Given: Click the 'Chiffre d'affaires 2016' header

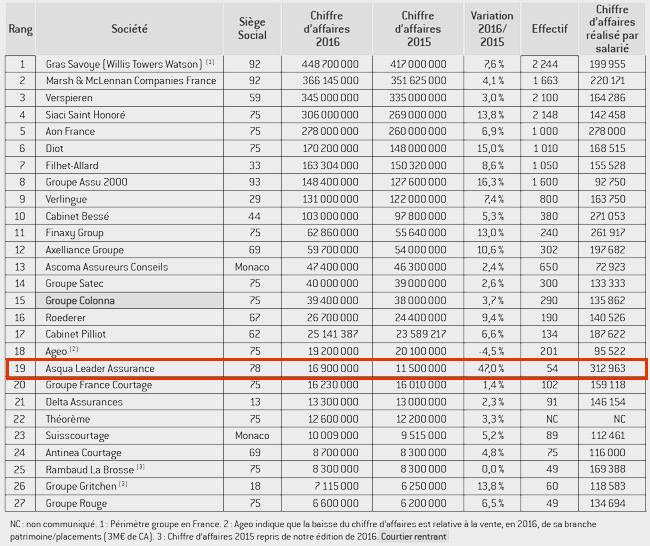Looking at the screenshot, I should (327, 29).
